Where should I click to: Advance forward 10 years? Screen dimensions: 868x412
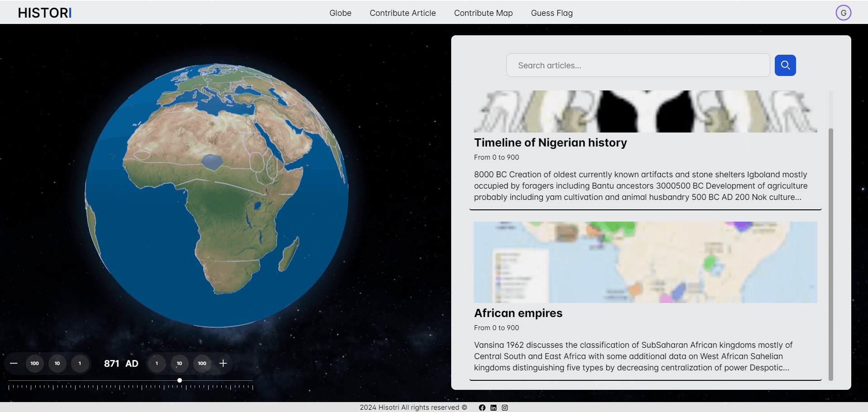point(180,364)
